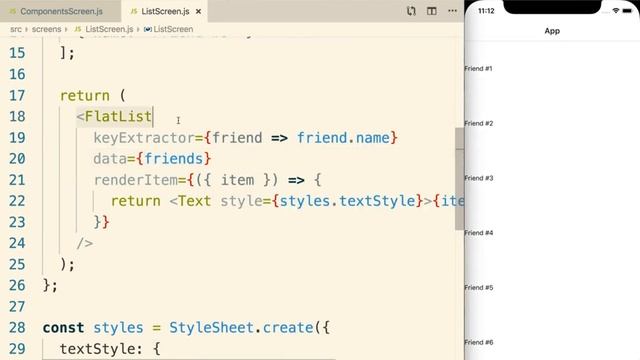Open the ListScreen.js breadcrumb file entry
This screenshot has height=360, width=640.
(109, 29)
